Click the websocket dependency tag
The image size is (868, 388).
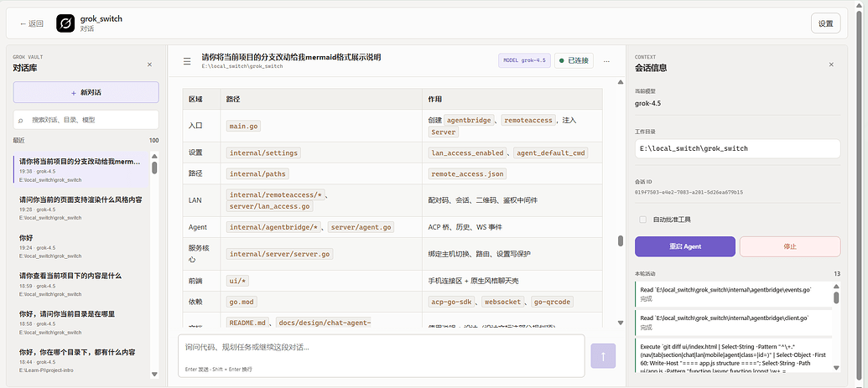click(503, 303)
